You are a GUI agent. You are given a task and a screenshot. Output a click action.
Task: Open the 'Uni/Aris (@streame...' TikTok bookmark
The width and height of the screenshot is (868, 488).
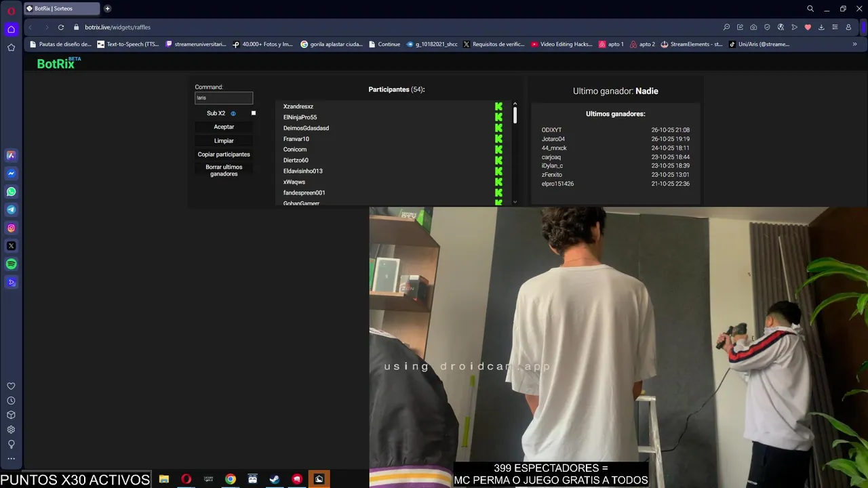(x=759, y=44)
